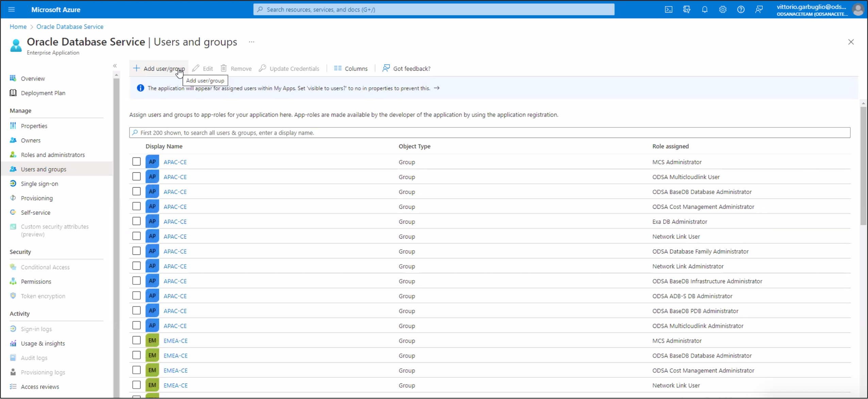The width and height of the screenshot is (868, 399).
Task: Open the Home breadcrumb link
Action: point(18,27)
